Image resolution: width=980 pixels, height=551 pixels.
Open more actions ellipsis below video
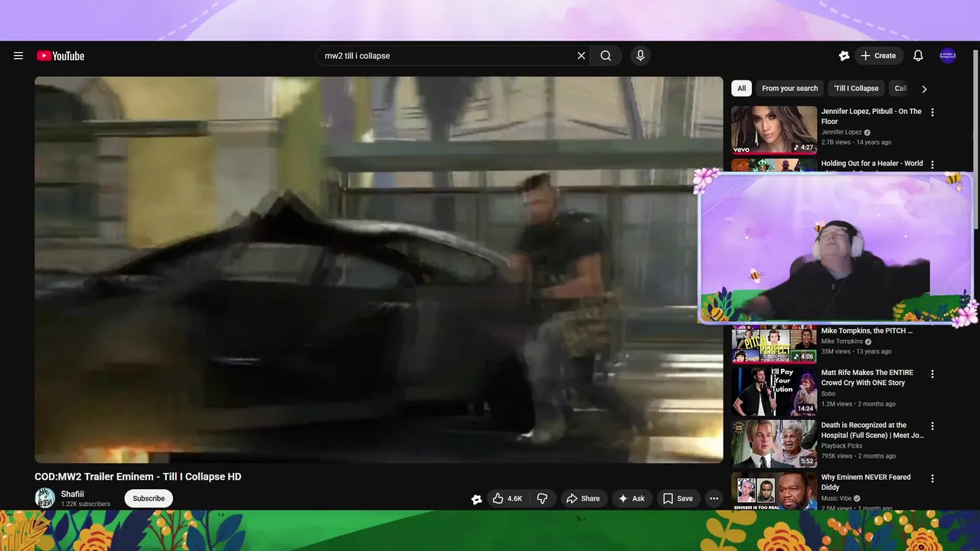pyautogui.click(x=714, y=498)
